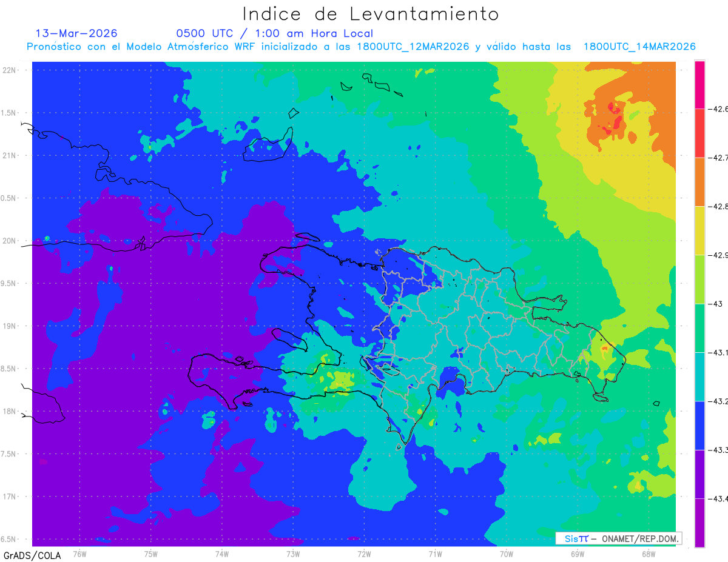Click the '76W' longitude label
728x562 pixels.
pos(79,554)
